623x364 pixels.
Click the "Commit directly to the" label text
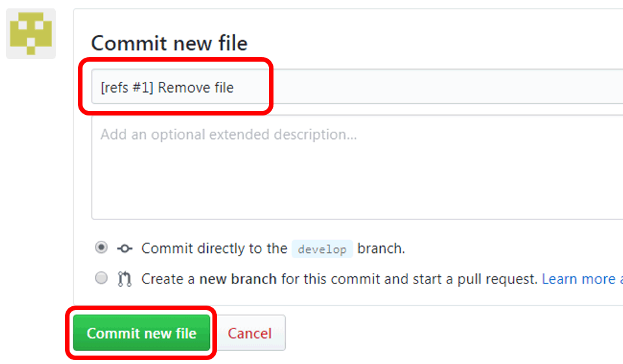pos(214,249)
